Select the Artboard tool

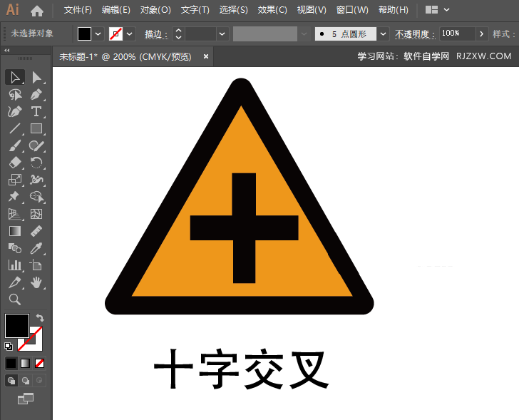(x=36, y=265)
